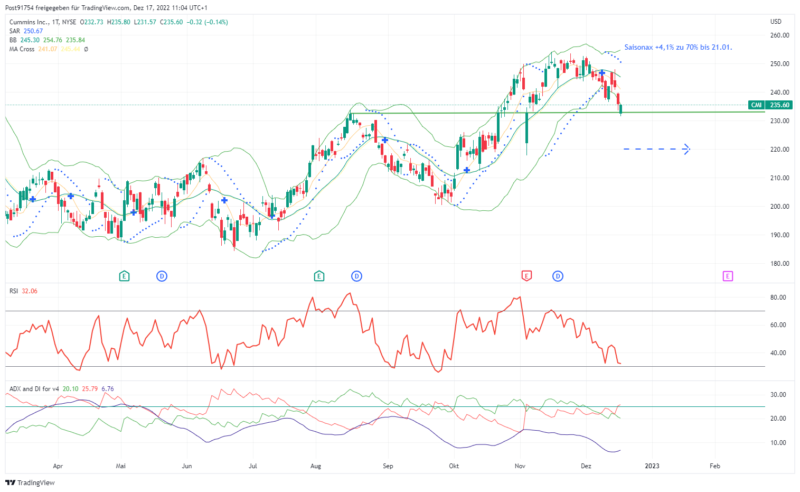Select the Saisonax text annotation
This screenshot has width=800, height=492.
coord(684,48)
